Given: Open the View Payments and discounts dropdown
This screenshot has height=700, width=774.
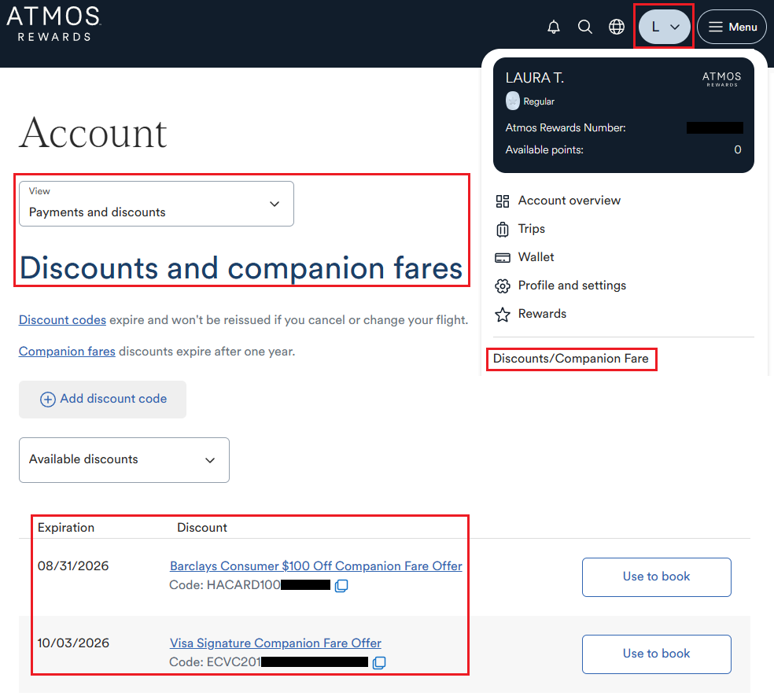Looking at the screenshot, I should [157, 204].
